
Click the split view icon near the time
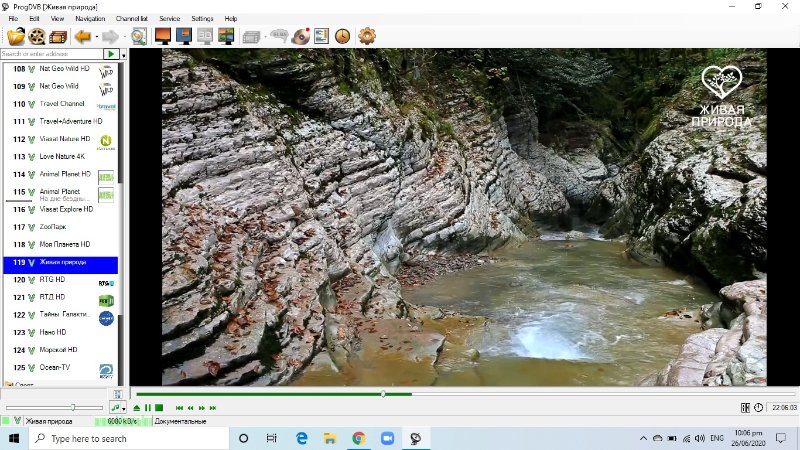[745, 408]
